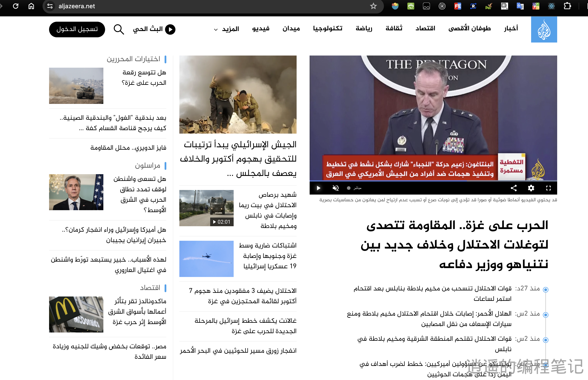Bookmark page with star icon
This screenshot has width=588, height=380.
(373, 6)
